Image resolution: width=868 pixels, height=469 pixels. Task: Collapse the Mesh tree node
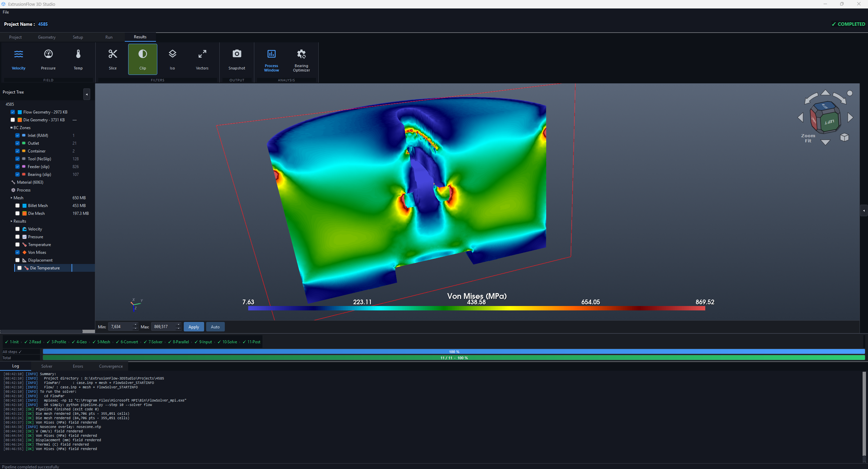pyautogui.click(x=12, y=198)
